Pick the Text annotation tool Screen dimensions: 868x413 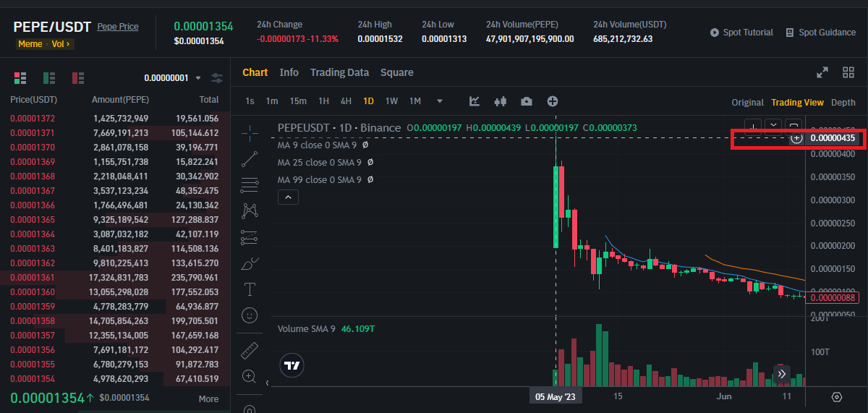[250, 289]
